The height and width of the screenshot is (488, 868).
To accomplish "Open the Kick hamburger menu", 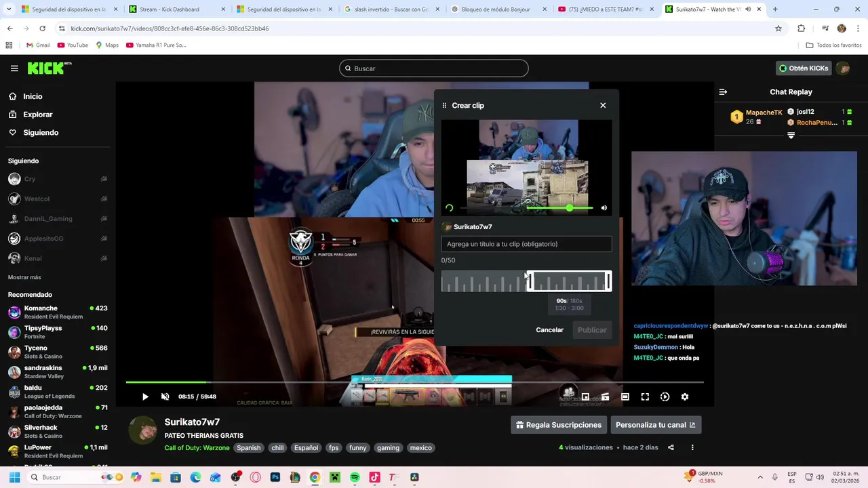I will (x=14, y=68).
